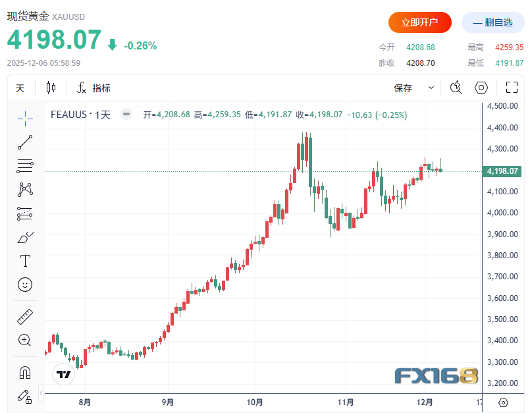The image size is (532, 413).
Task: Expand the dropdown arrow beside 保存
Action: 431,88
